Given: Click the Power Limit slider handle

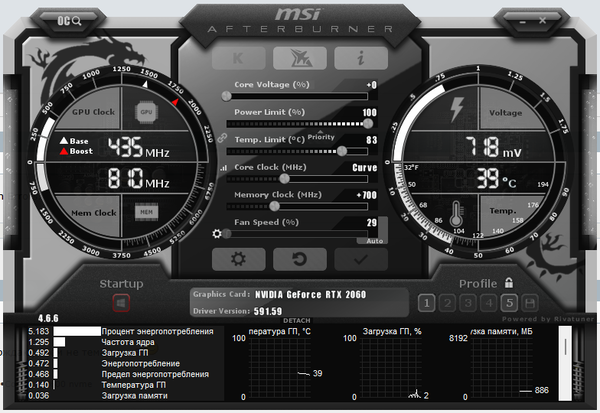Looking at the screenshot, I should [368, 123].
